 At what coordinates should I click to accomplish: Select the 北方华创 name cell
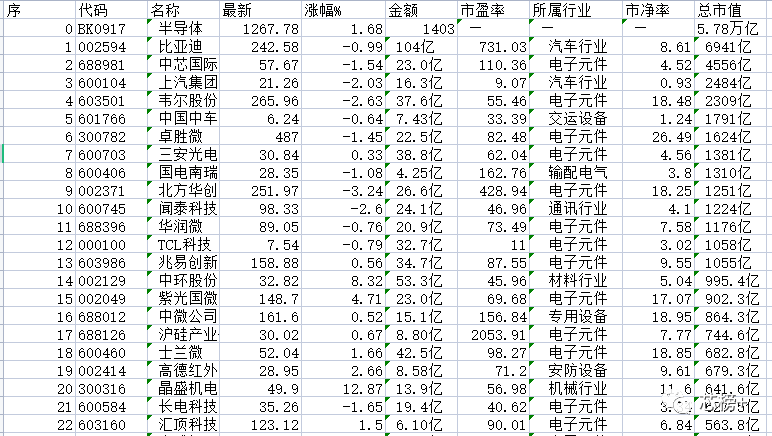tap(183, 190)
